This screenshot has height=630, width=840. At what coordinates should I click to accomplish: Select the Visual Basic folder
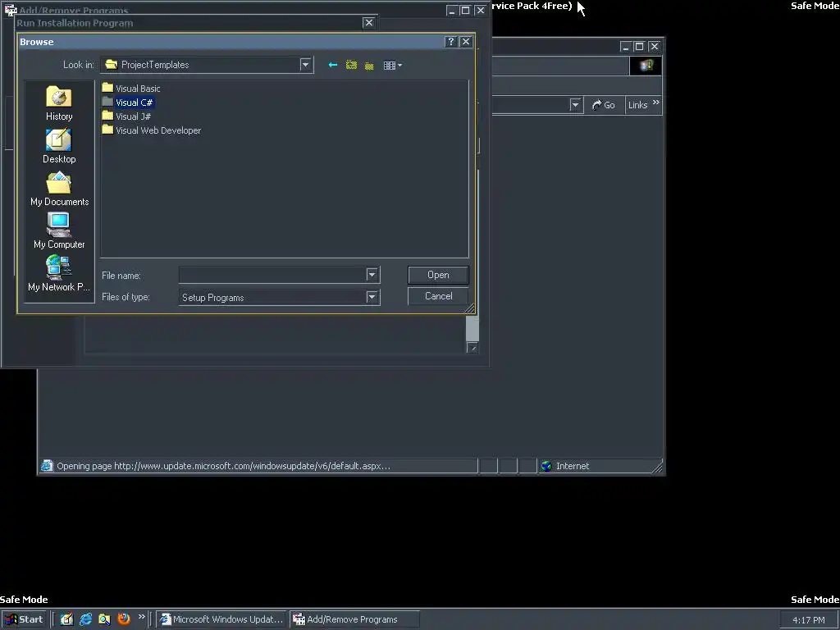click(x=131, y=89)
